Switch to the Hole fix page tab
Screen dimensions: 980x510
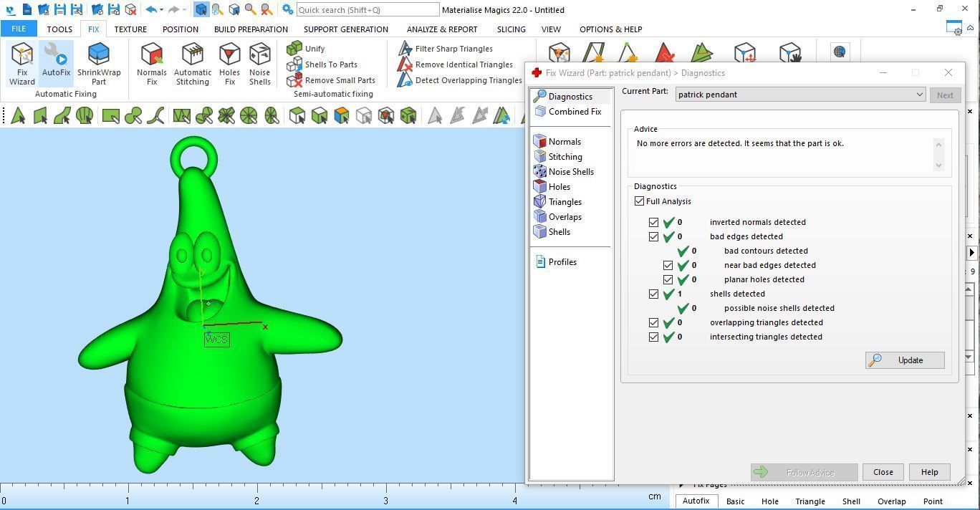pos(770,501)
